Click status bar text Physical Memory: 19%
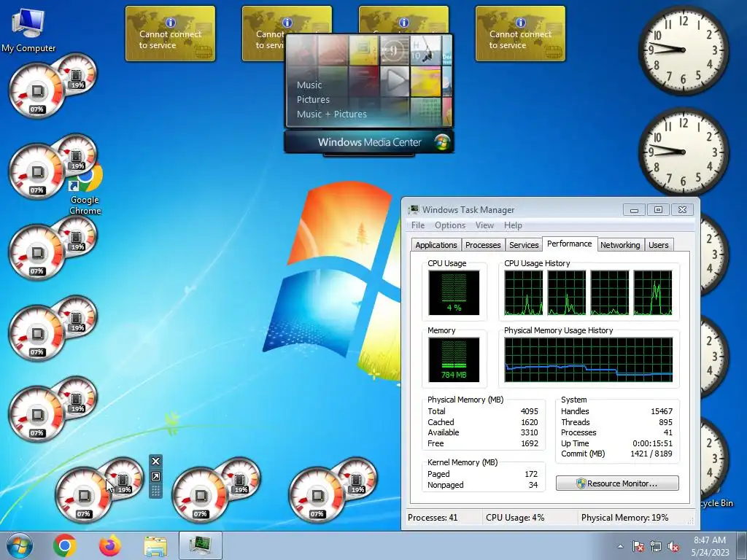Screen dimensions: 747x560 (x=624, y=517)
